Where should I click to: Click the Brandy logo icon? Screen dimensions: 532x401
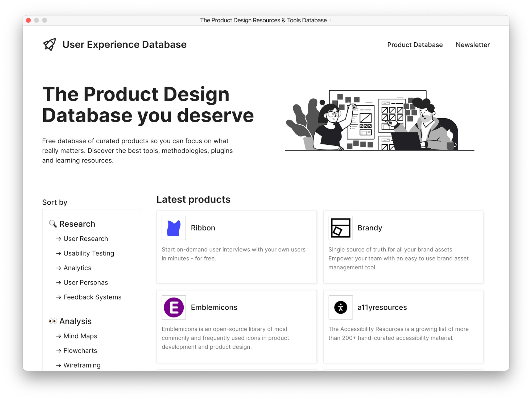(341, 228)
